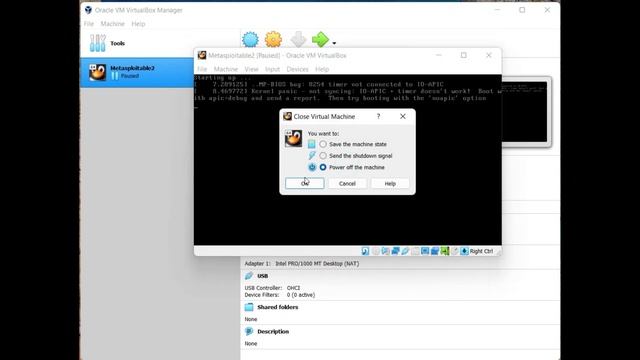Screen dimensions: 640x360
Task: Click the Right Ctrl host key label
Action: tap(481, 251)
